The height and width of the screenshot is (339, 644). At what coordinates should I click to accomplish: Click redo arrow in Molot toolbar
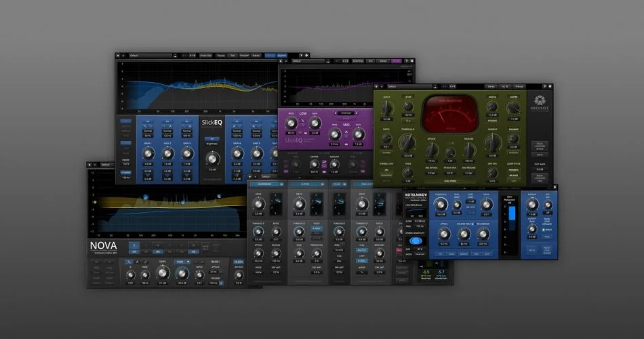click(x=382, y=87)
